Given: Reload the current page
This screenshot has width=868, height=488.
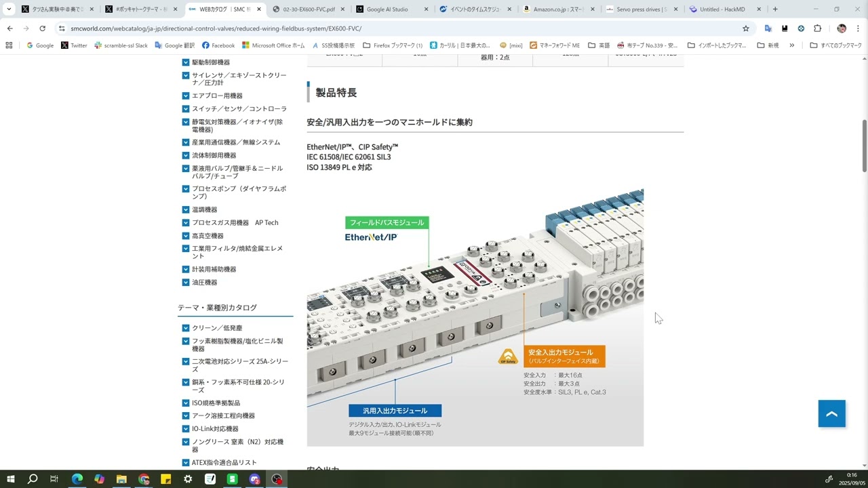Looking at the screenshot, I should tap(42, 28).
